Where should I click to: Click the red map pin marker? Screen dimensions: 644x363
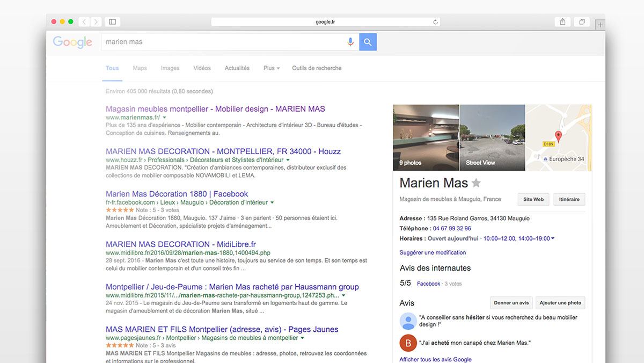[x=558, y=137]
